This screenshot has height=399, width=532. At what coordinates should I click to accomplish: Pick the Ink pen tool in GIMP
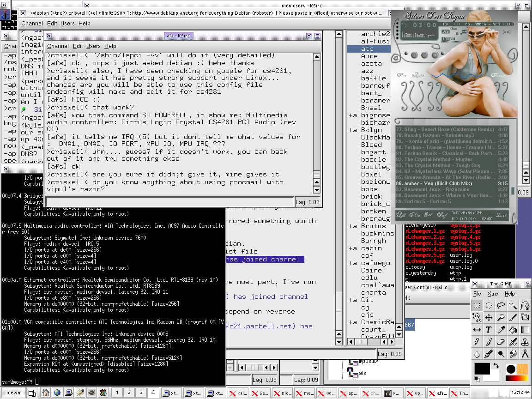[x=489, y=354]
